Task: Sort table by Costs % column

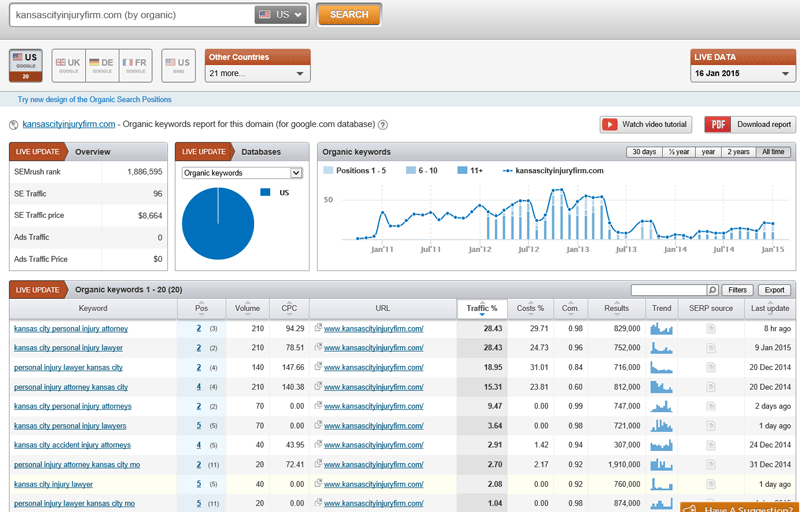Action: tap(531, 309)
